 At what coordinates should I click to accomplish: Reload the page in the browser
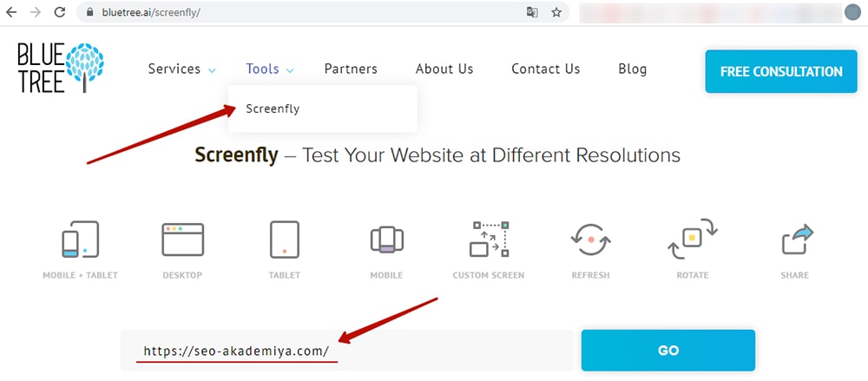[60, 12]
